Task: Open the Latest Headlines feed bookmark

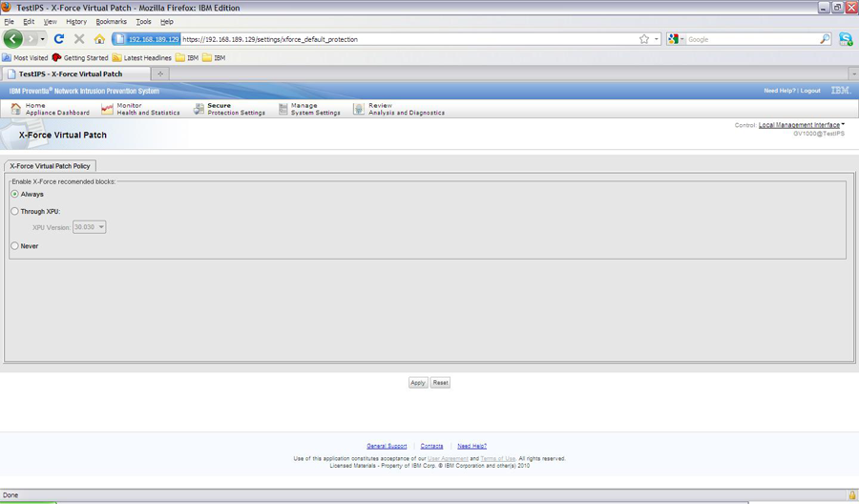Action: [x=142, y=57]
